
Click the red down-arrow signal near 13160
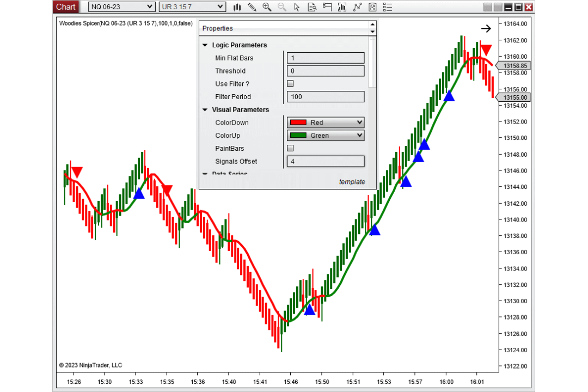pos(486,50)
